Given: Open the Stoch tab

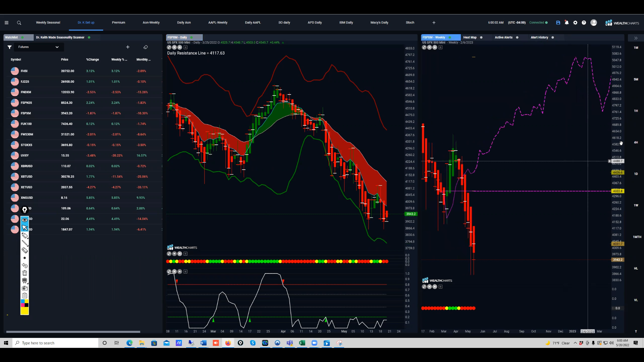Looking at the screenshot, I should (x=410, y=23).
